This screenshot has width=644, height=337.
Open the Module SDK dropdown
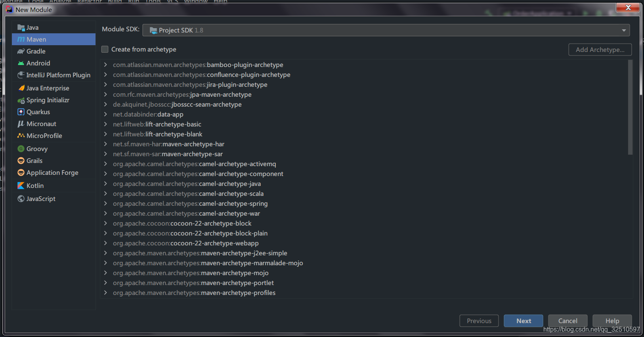click(386, 30)
